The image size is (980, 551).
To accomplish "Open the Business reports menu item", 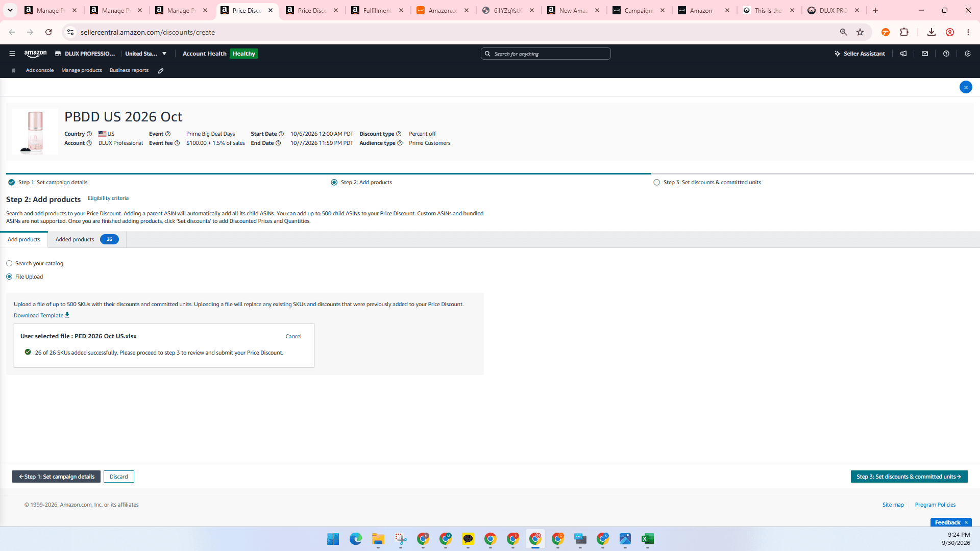I will coord(129,70).
